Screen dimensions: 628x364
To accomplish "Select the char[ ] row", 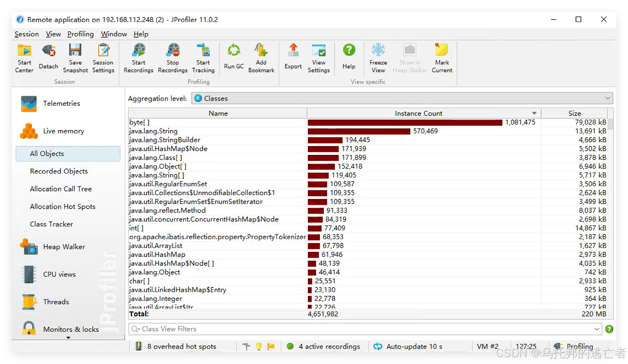I will [368, 281].
